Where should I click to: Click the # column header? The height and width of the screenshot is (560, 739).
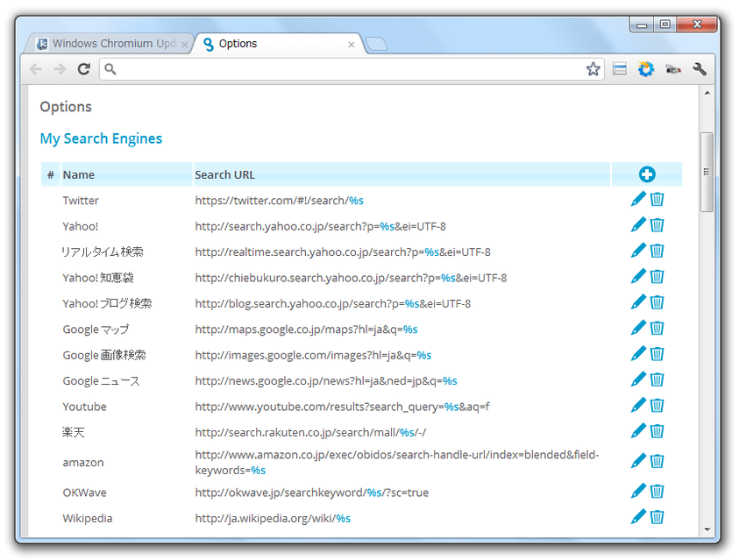[x=51, y=174]
